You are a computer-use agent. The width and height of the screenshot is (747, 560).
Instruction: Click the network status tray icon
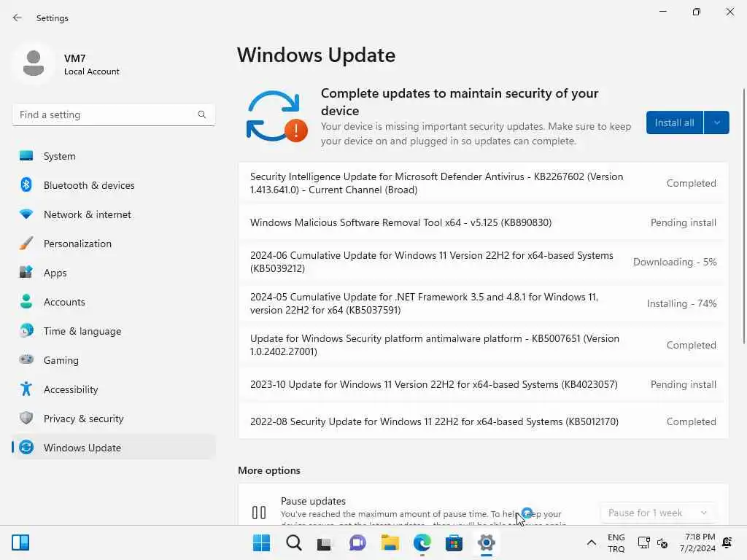point(643,542)
